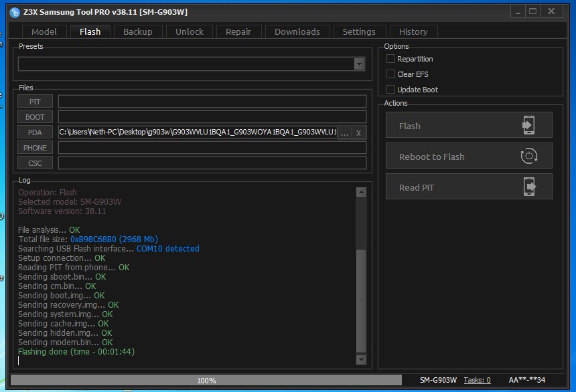Click the PIT file path field
Viewport: 576px width, 392px height.
(212, 102)
